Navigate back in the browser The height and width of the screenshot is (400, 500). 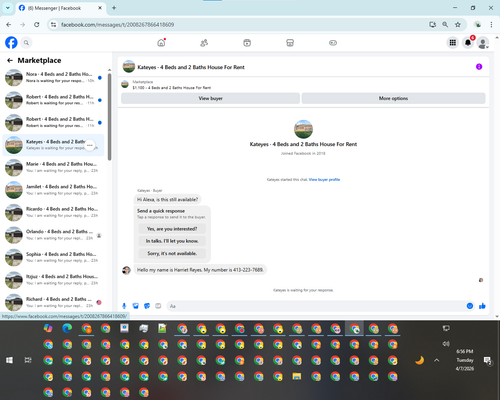[x=9, y=24]
